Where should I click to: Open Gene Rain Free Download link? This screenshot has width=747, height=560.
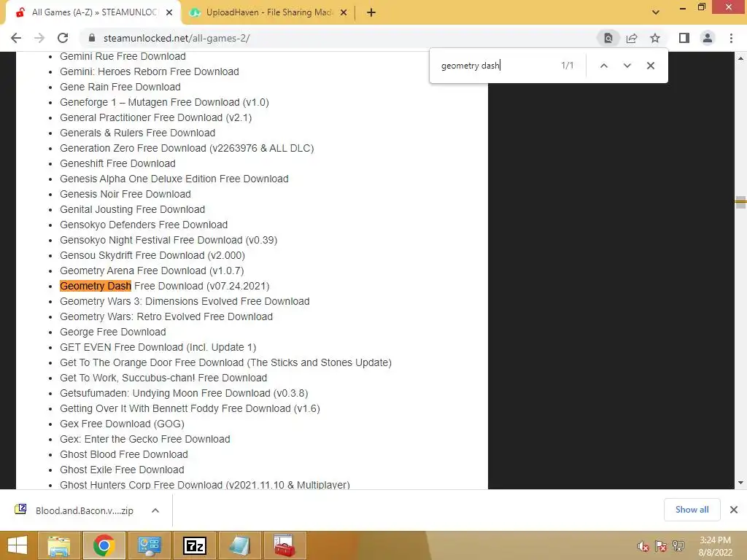tap(120, 87)
